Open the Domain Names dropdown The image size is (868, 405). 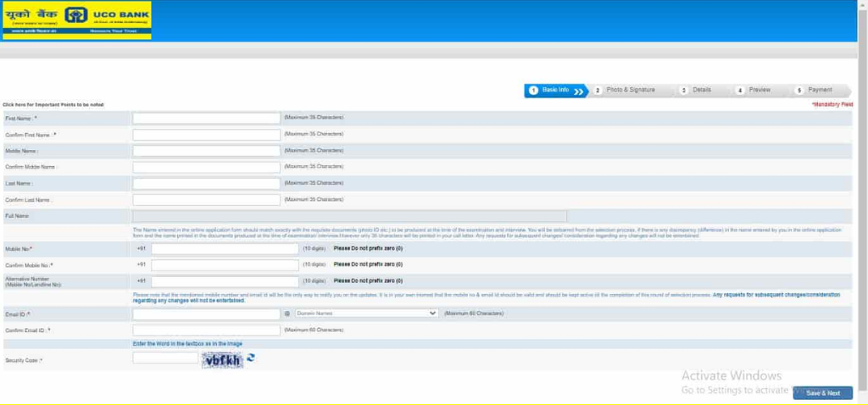tap(366, 313)
